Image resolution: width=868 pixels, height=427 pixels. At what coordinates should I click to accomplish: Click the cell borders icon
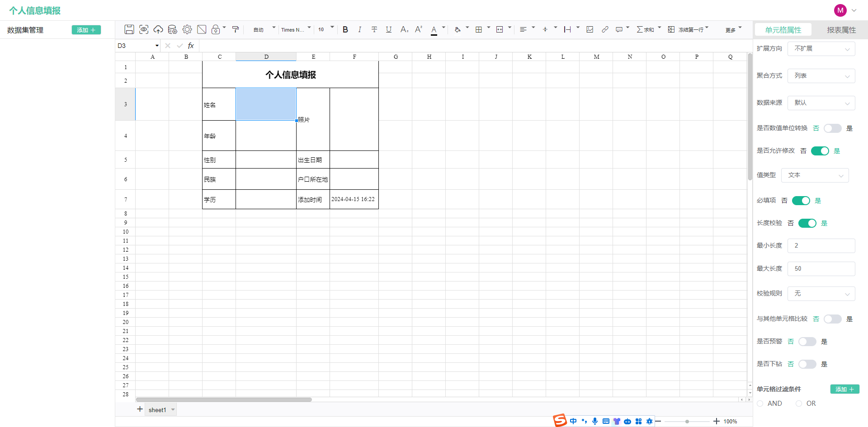479,29
